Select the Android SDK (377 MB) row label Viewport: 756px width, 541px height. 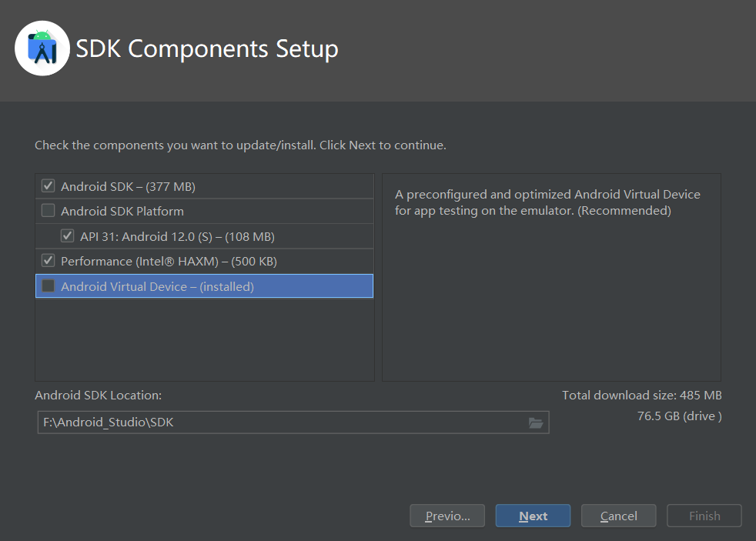click(129, 186)
